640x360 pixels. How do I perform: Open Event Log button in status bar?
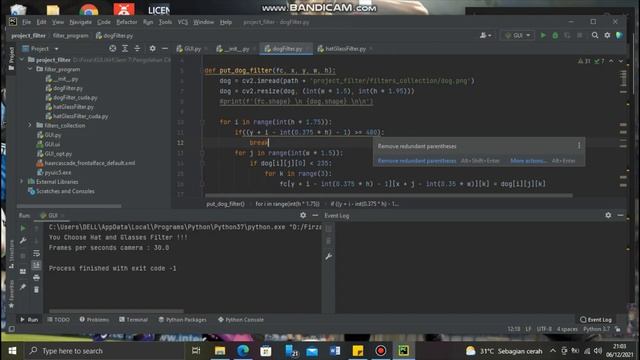click(596, 320)
